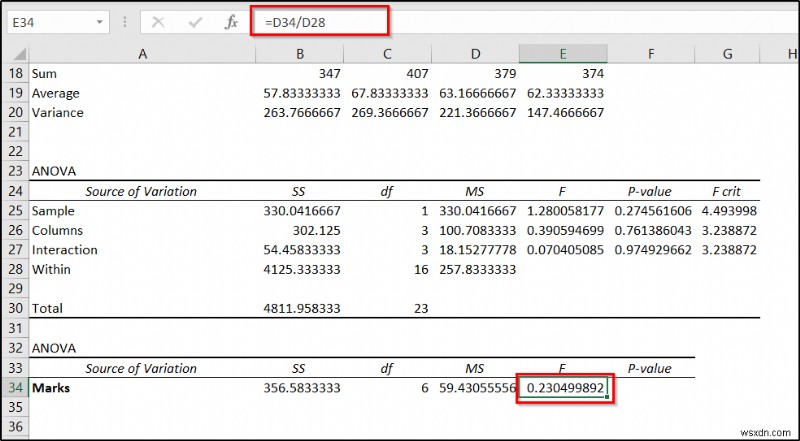Click the ANOVA title in row 23
The height and width of the screenshot is (441, 800).
[x=54, y=172]
